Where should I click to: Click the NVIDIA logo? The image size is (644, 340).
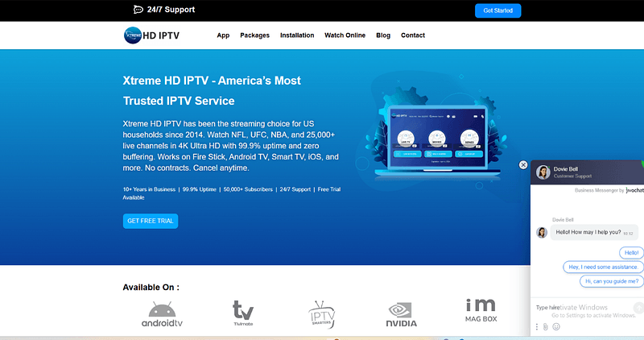(401, 315)
